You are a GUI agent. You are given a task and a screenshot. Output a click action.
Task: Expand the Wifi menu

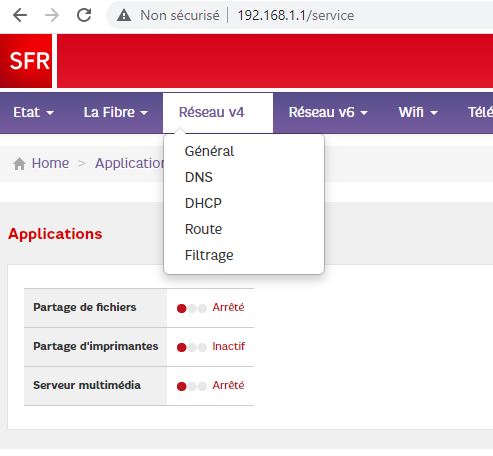[x=418, y=112]
